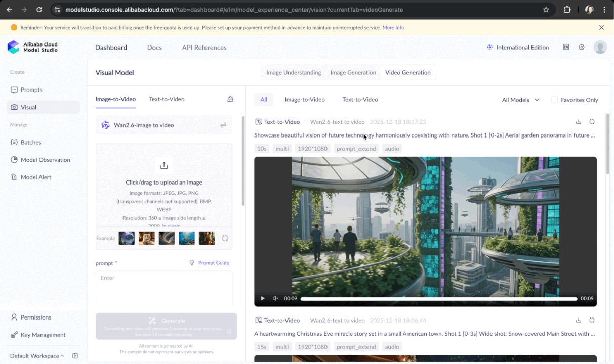Image resolution: width=614 pixels, height=364 pixels.
Task: Regenerate the first Text-to-Video result
Action: coord(592,122)
